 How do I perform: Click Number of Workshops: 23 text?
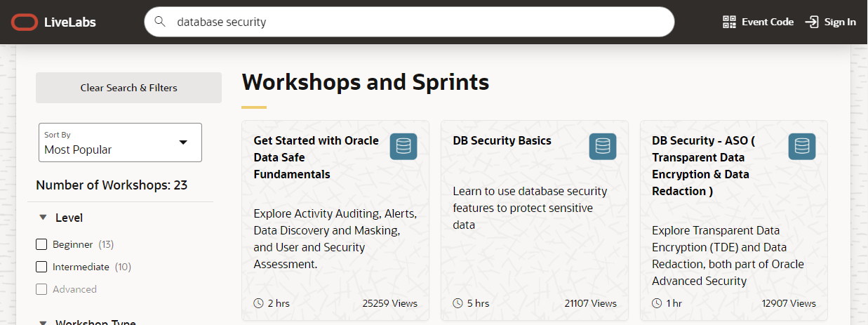pos(112,185)
